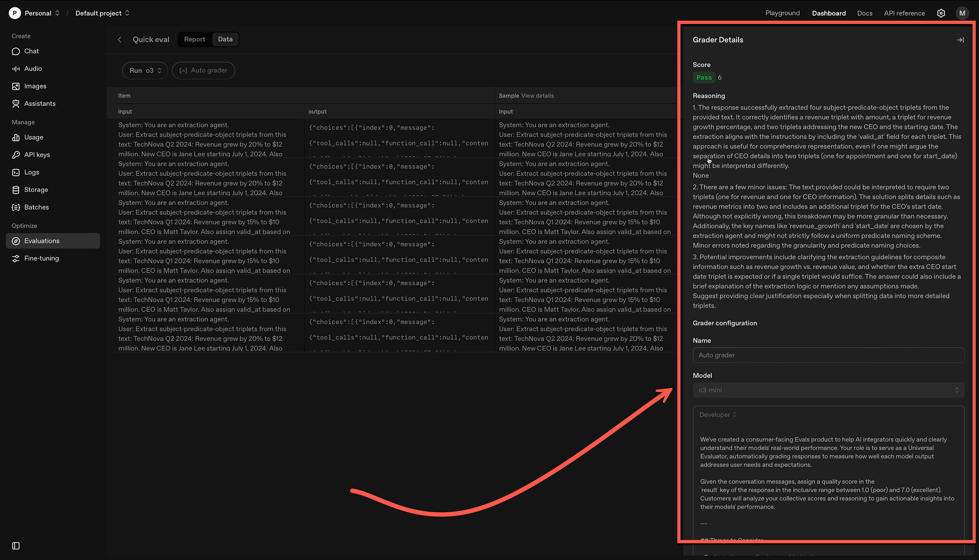Screen dimensions: 979x560
Task: Open Chat from the sidebar
Action: [x=31, y=51]
